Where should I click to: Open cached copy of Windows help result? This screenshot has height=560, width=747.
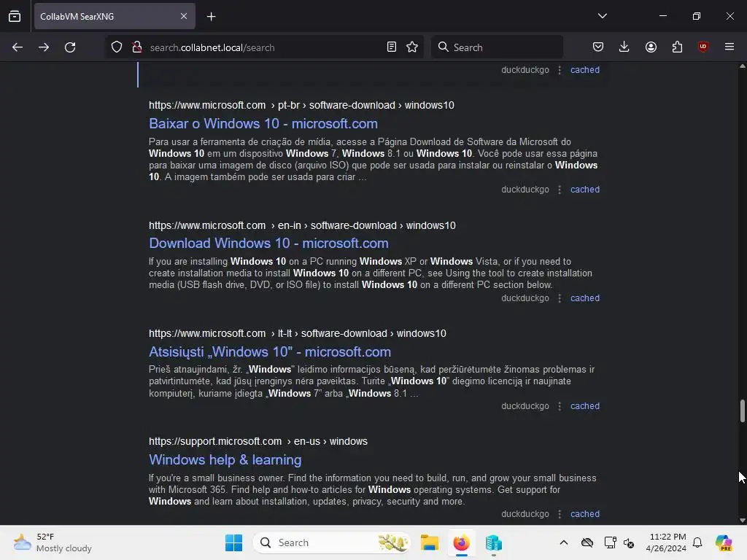click(585, 514)
